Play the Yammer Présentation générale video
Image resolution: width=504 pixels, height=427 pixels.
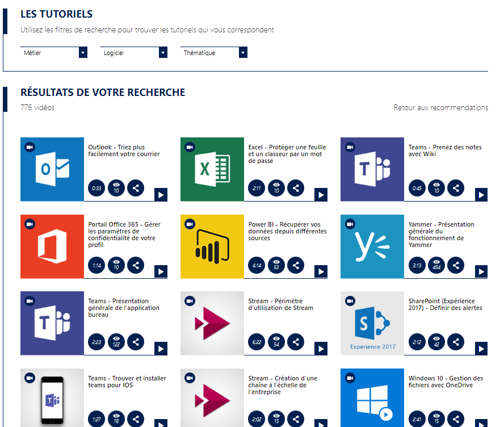point(481,272)
